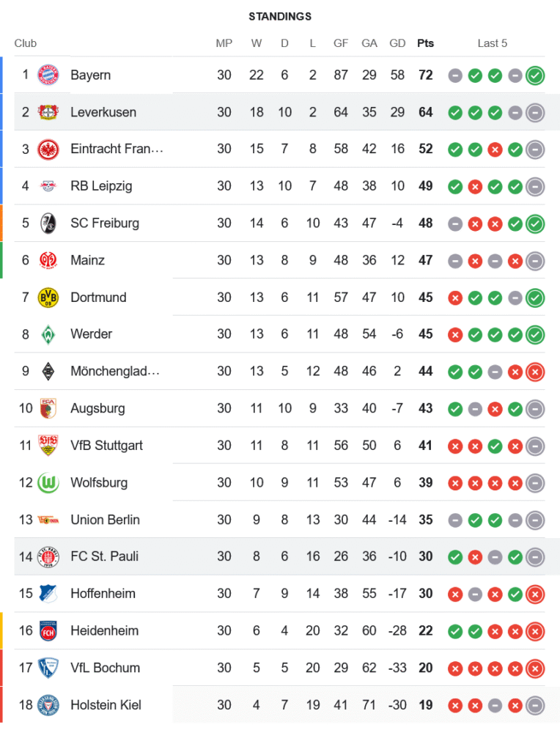The height and width of the screenshot is (733, 560).
Task: Click Bayern's most recent match result icon
Action: 535,75
